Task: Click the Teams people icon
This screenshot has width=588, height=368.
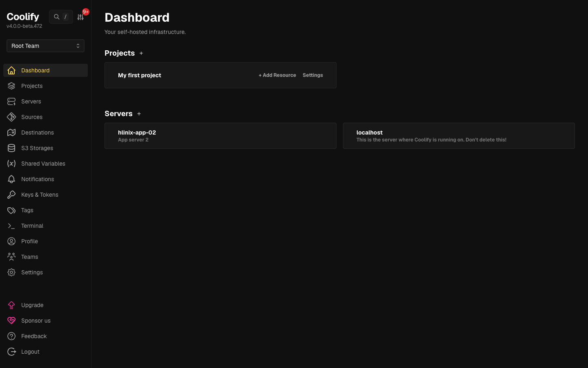Action: [11, 257]
